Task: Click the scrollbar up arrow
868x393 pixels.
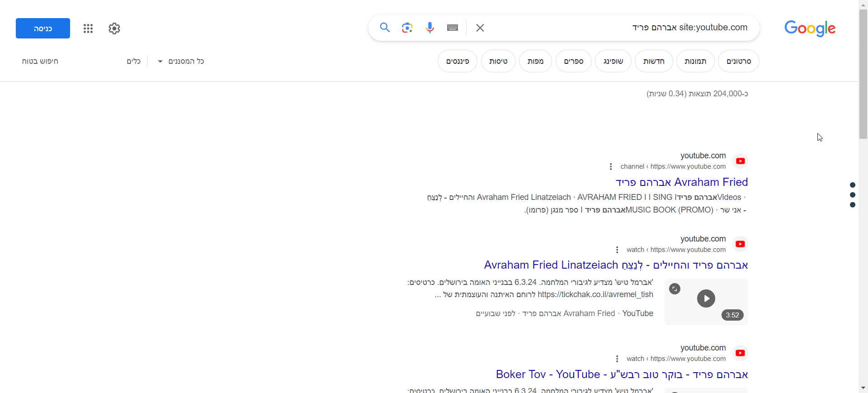Action: click(863, 4)
